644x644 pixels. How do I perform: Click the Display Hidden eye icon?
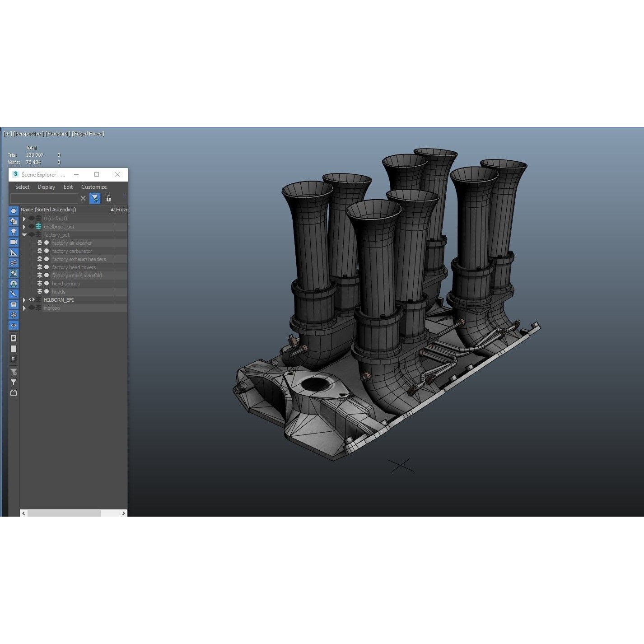tap(14, 325)
